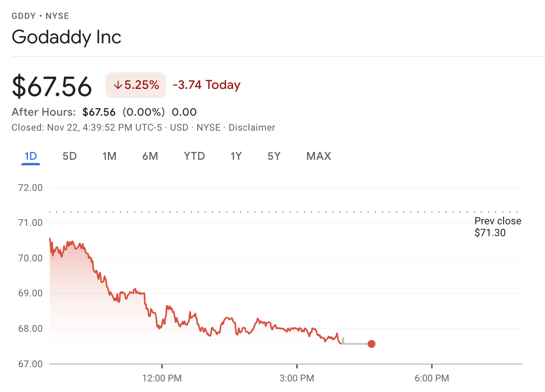Click the Prev close $71.30 label

(x=497, y=227)
